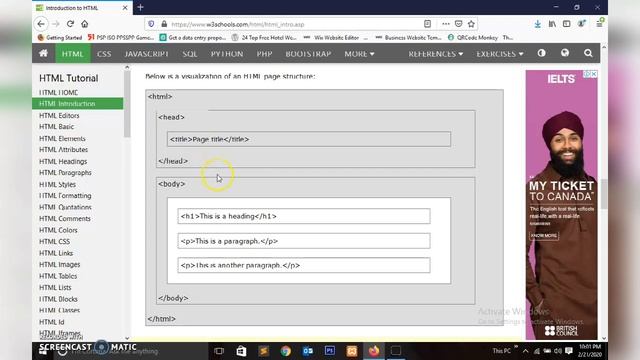Image resolution: width=640 pixels, height=360 pixels.
Task: Expand the EXERCISES dropdown
Action: tap(500, 54)
